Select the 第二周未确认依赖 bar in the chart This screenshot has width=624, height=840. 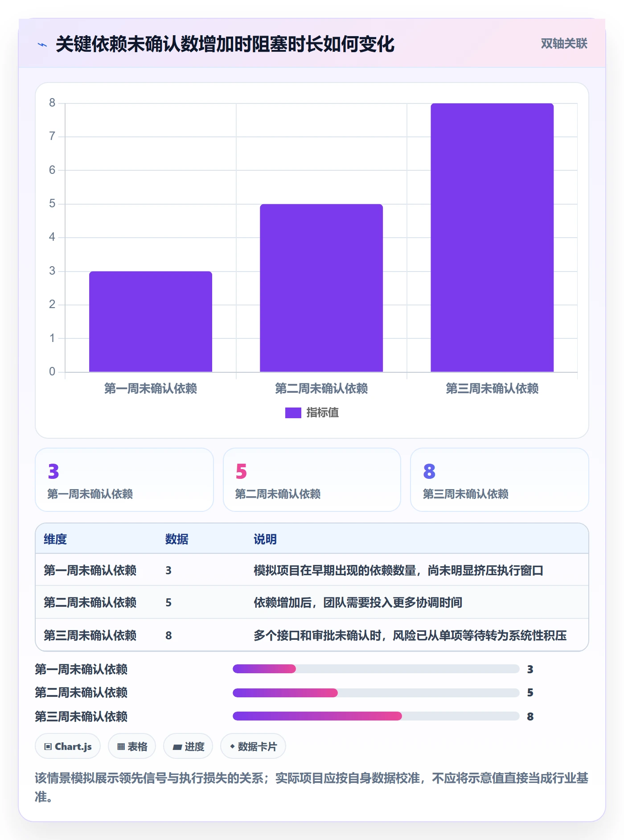[321, 288]
